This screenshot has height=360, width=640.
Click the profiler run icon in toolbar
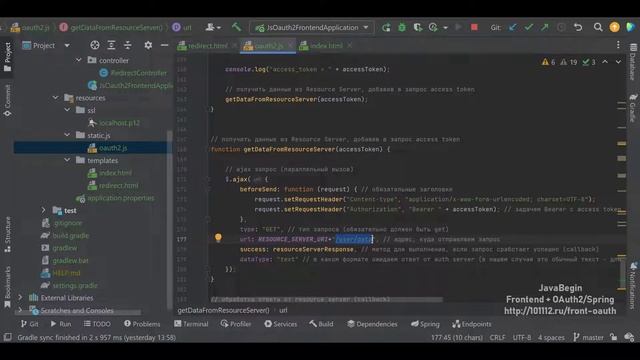coord(433,27)
